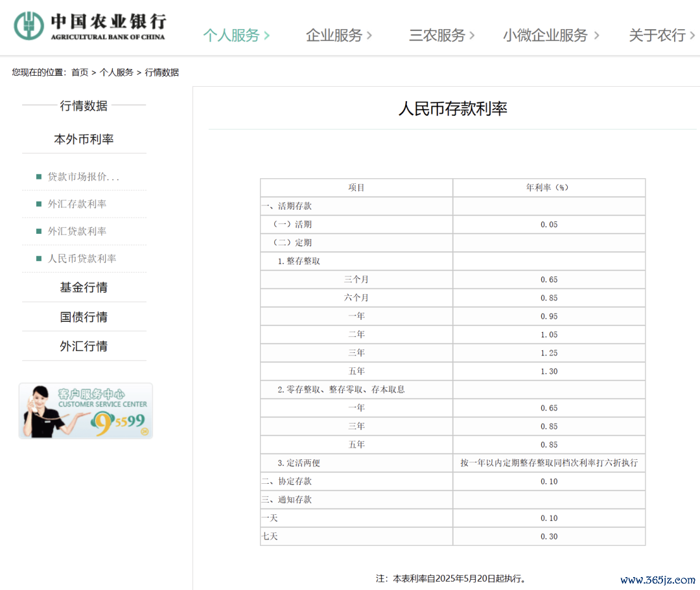
Task: Click the 六个月 row label
Action: tap(356, 298)
